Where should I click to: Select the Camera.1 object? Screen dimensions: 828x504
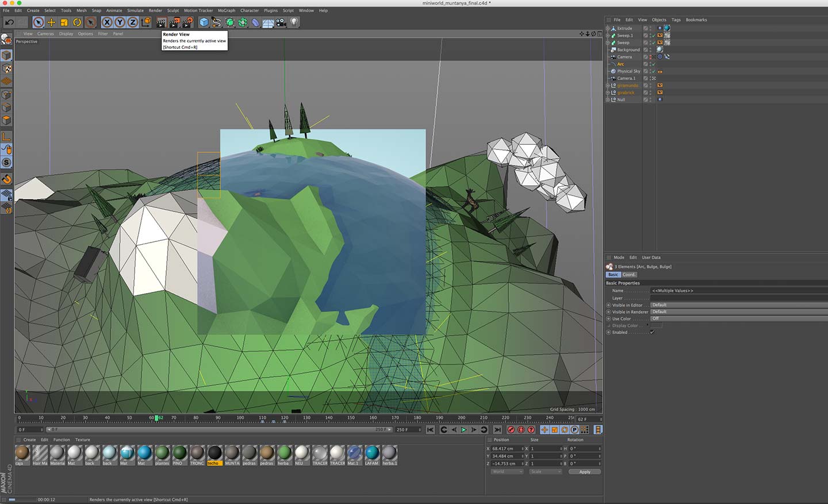626,78
